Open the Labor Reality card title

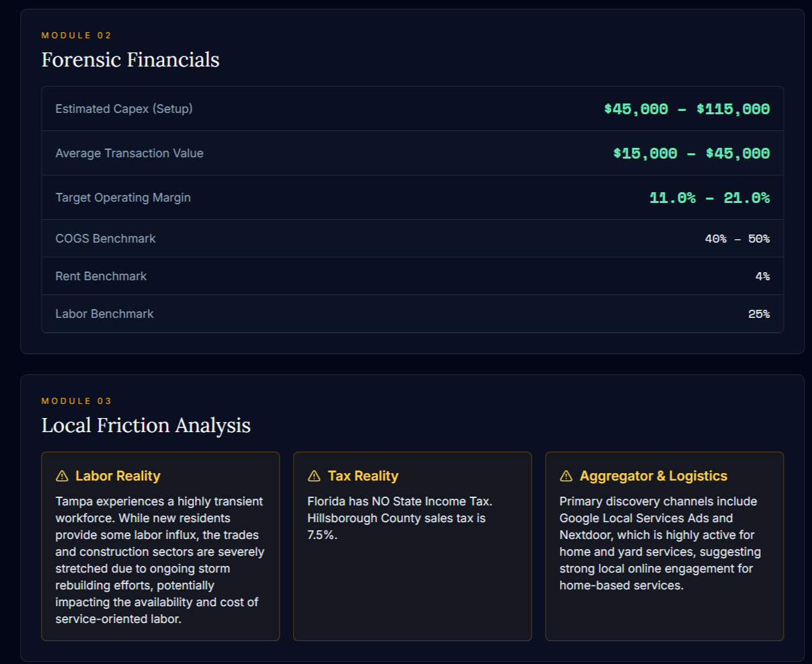(118, 476)
